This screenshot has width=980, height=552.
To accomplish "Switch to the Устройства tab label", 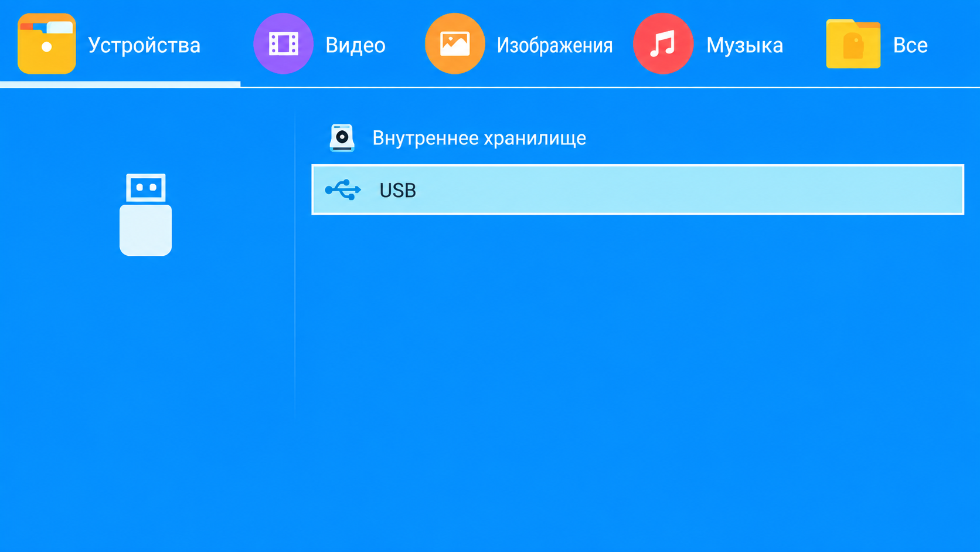I will point(144,45).
